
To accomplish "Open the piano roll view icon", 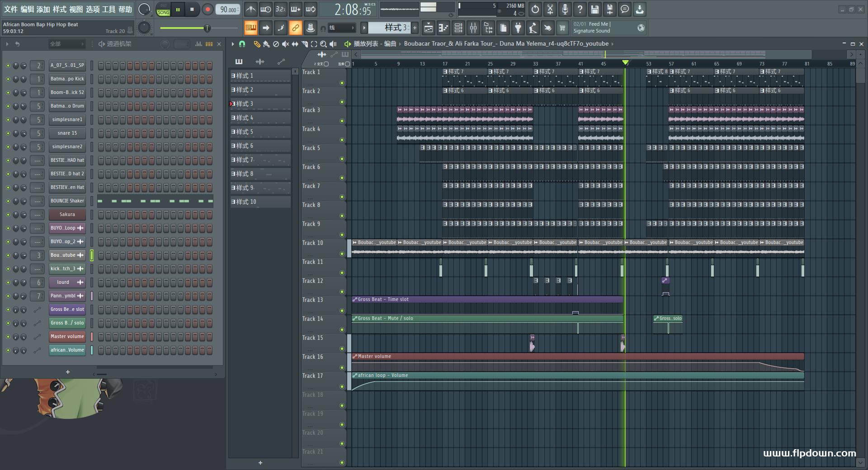I will pyautogui.click(x=443, y=28).
